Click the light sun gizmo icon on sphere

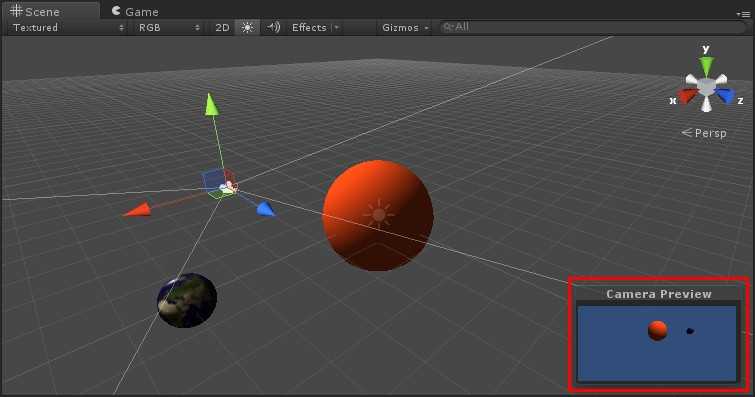coord(378,213)
